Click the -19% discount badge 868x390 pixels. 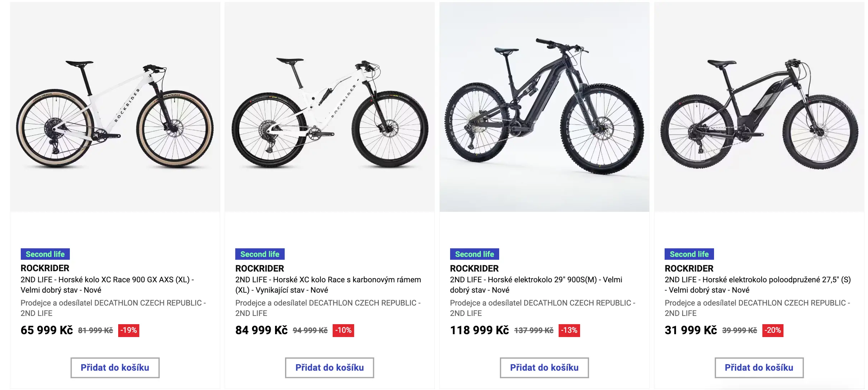pos(129,330)
